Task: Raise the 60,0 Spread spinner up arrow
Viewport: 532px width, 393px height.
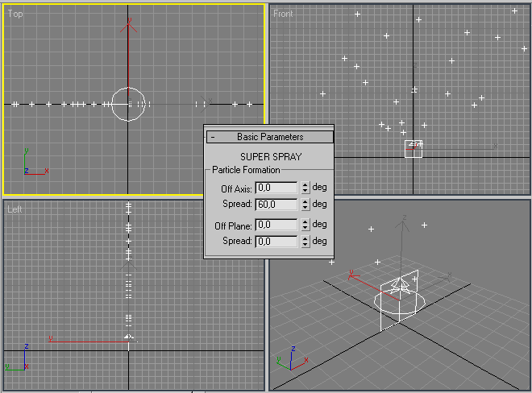Action: point(305,201)
